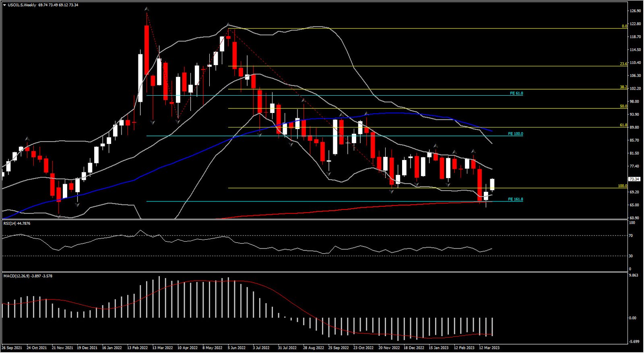Image resolution: width=644 pixels, height=353 pixels.
Task: Click the MACD 0.00 level on the scale
Action: (x=633, y=318)
